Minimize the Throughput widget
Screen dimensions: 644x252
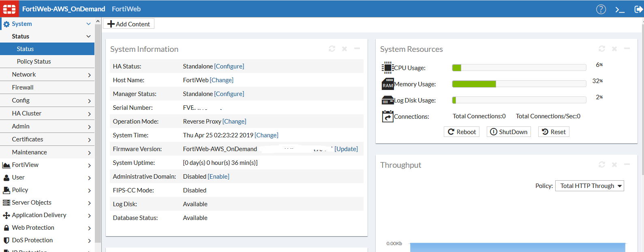pyautogui.click(x=627, y=164)
